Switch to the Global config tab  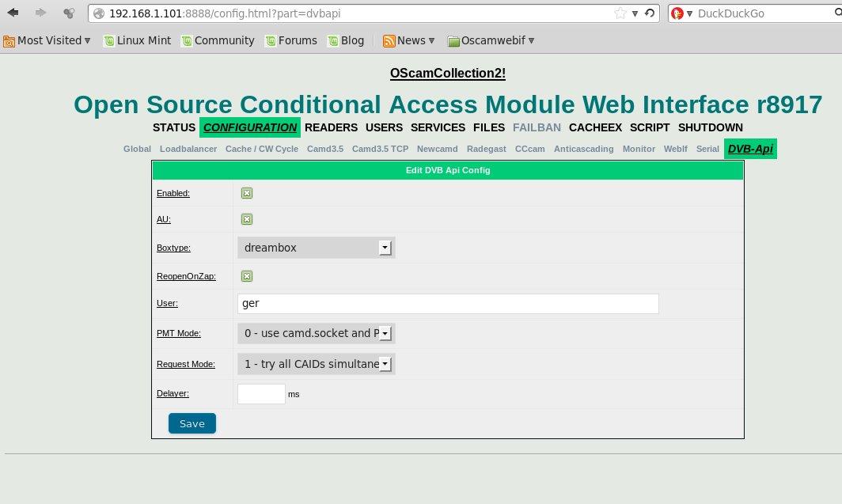[x=137, y=150]
